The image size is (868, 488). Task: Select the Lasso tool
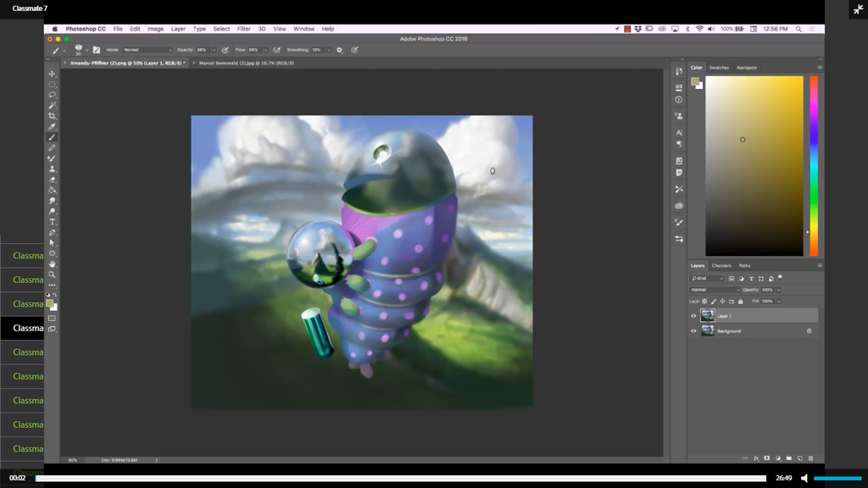tap(52, 95)
